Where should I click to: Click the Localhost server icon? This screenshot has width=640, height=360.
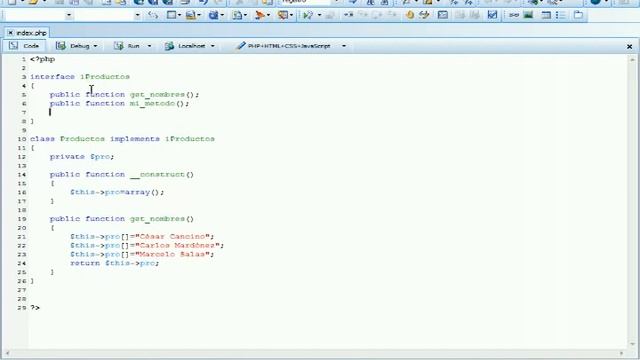click(169, 46)
